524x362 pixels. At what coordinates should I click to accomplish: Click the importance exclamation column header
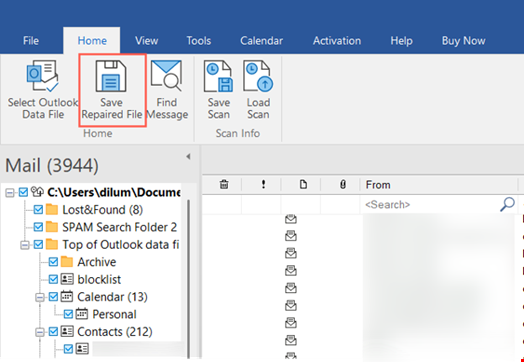point(263,185)
